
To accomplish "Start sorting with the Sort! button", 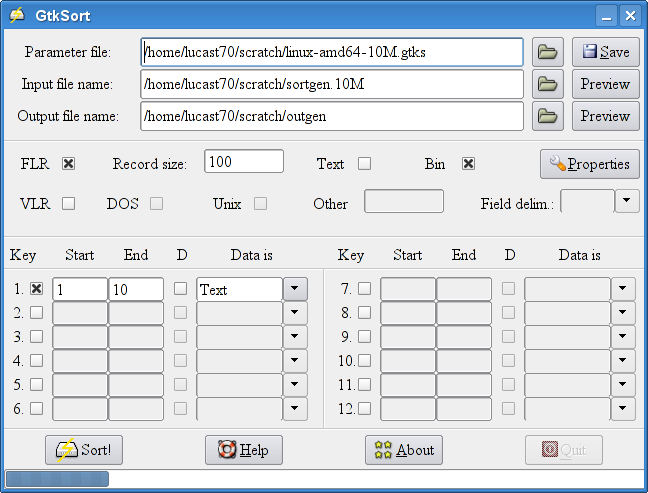I will pos(84,450).
